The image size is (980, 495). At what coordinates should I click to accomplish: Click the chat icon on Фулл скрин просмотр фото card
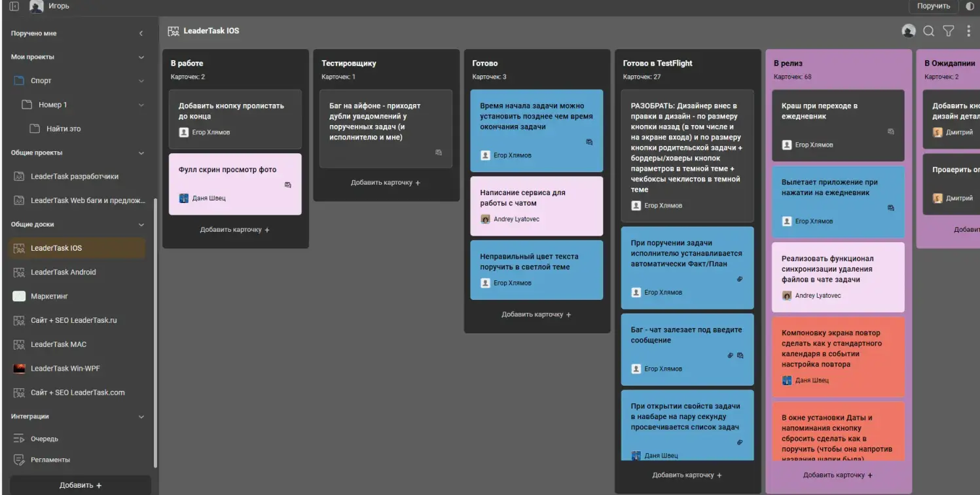[x=288, y=185]
